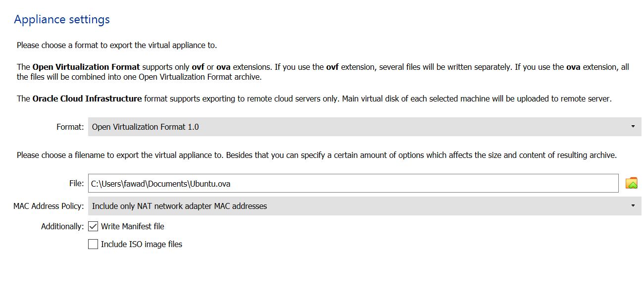Click the bold 'Oracle Cloud Infrastructure' text
The width and height of the screenshot is (644, 305).
click(87, 99)
